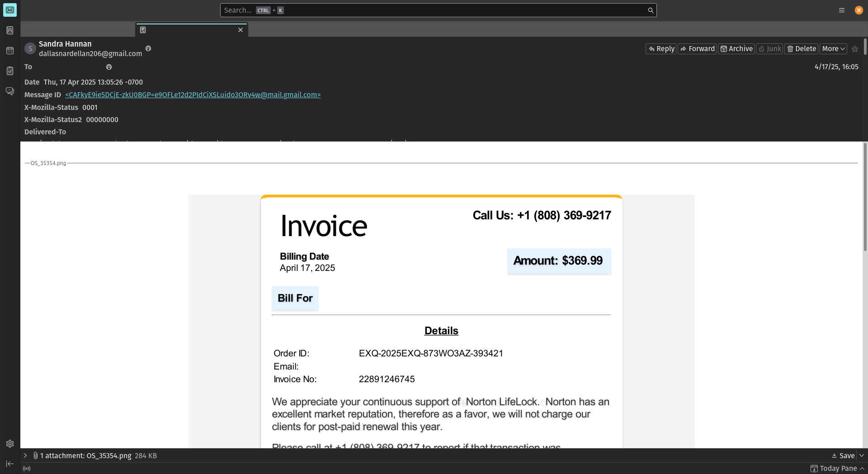This screenshot has width=868, height=474.
Task: Click the Delivered-To header label
Action: pyautogui.click(x=45, y=132)
